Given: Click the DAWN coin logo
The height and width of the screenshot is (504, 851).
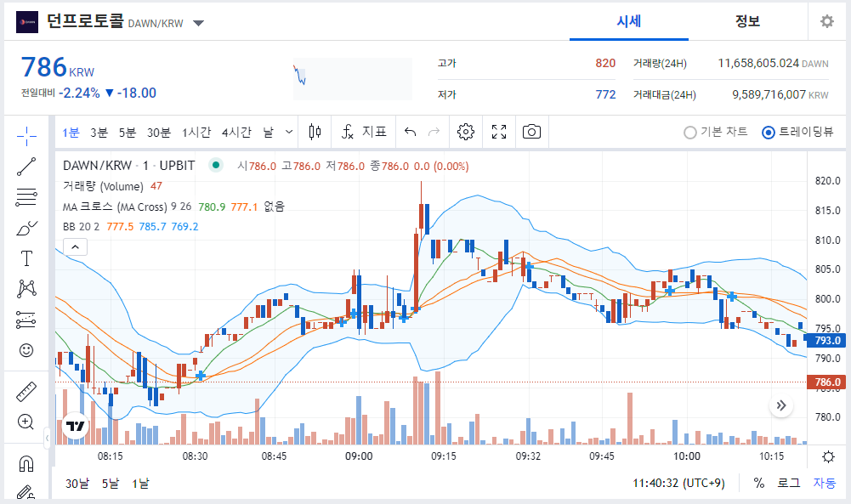Looking at the screenshot, I should pos(27,22).
